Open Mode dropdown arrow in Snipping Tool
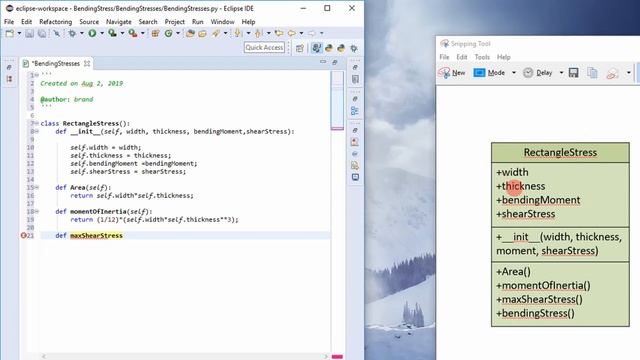Screen dimensions: 640x360 pyautogui.click(x=514, y=73)
